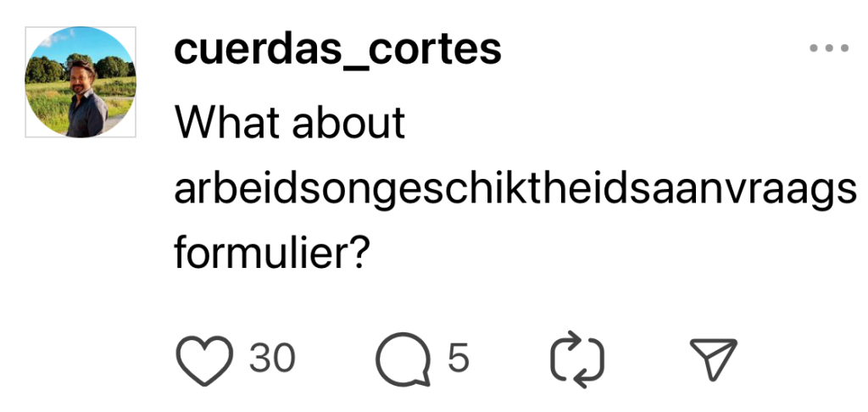This screenshot has height=412, width=868.
Task: Open cuerdas_cortes profile picture
Action: (81, 82)
